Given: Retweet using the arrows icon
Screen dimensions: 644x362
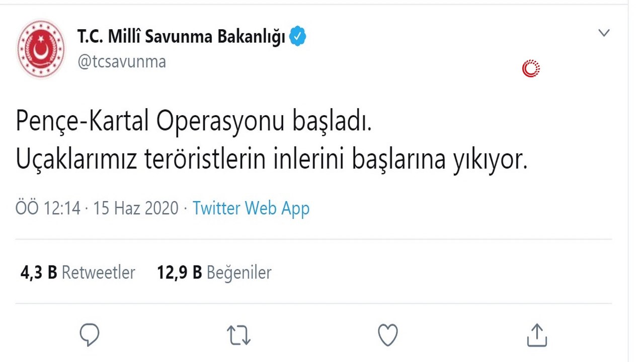Looking at the screenshot, I should [x=238, y=335].
